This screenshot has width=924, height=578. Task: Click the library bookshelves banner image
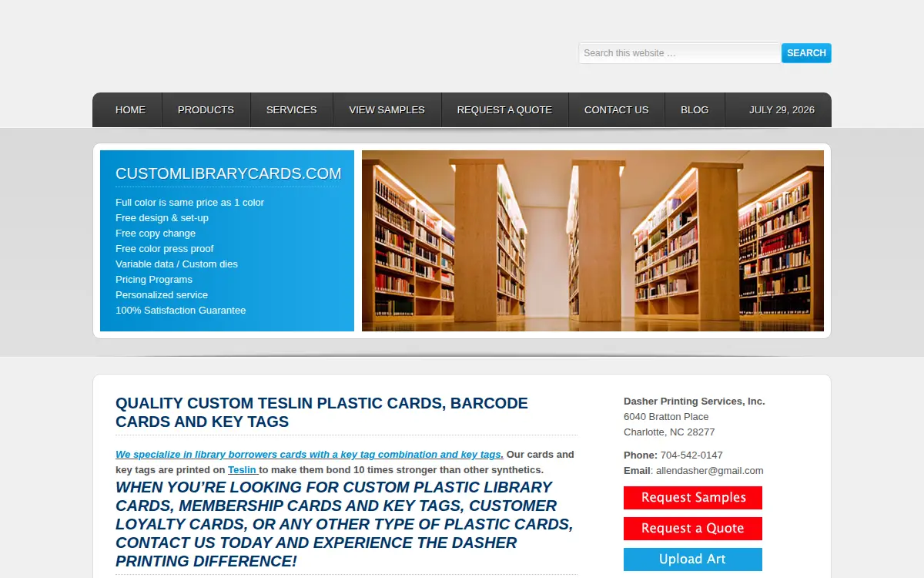pyautogui.click(x=593, y=240)
